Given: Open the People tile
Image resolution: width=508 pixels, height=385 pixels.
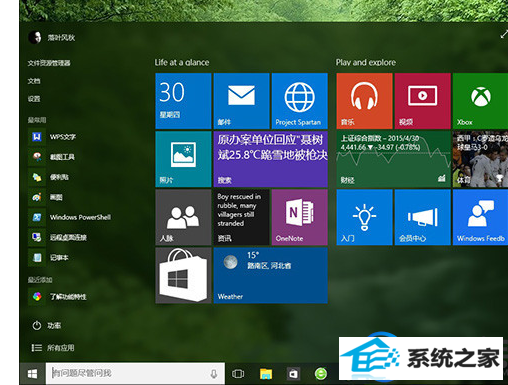Looking at the screenshot, I should tap(183, 217).
